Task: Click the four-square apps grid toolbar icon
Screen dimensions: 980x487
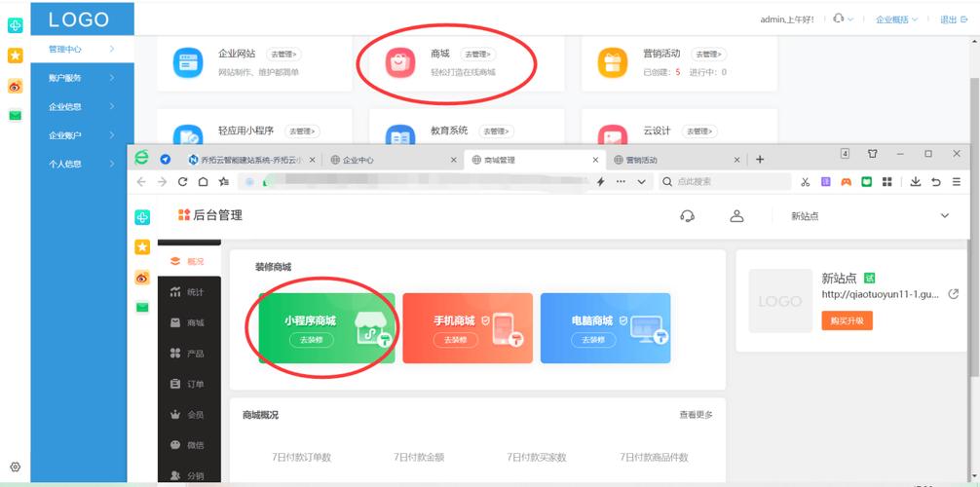Action: tap(886, 182)
